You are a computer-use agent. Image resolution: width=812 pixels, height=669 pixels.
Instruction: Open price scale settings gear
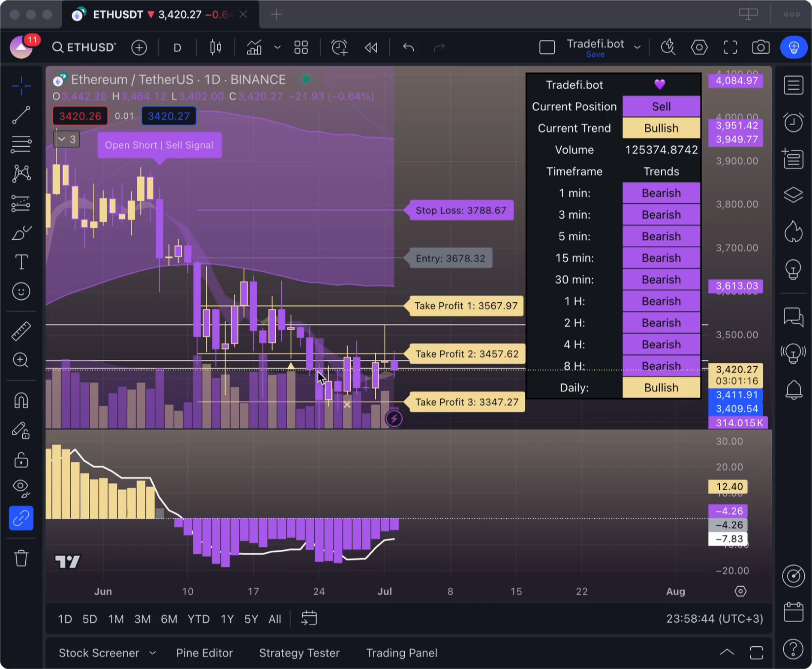(740, 591)
